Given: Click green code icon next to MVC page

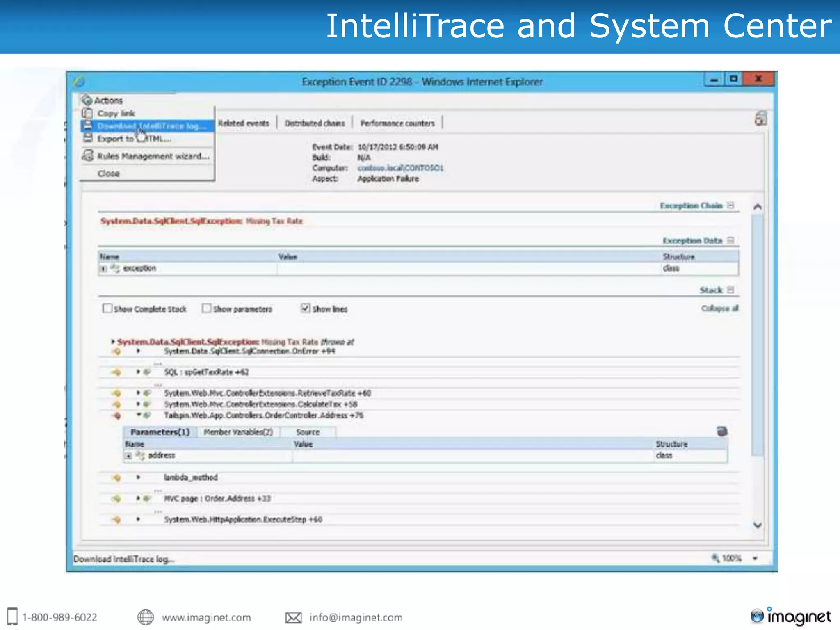Looking at the screenshot, I should (147, 498).
